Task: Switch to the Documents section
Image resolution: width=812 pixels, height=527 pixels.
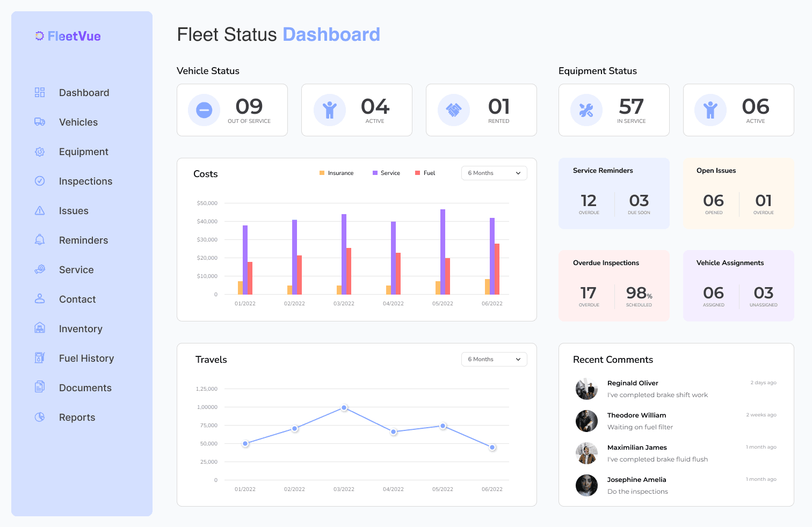Action: coord(85,387)
